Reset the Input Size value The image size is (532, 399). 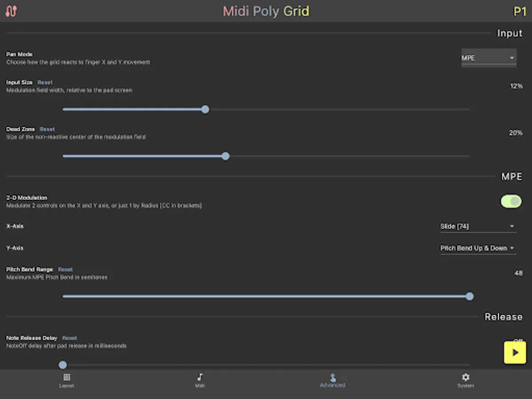[45, 82]
